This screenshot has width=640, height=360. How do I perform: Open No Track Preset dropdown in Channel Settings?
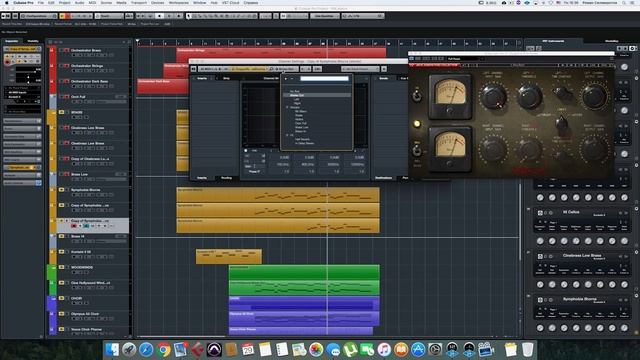(360, 69)
